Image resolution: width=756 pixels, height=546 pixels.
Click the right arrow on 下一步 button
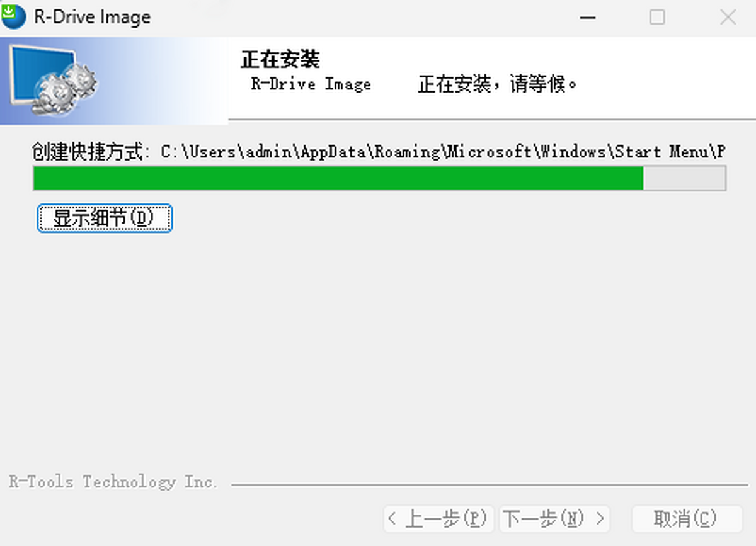pyautogui.click(x=600, y=520)
